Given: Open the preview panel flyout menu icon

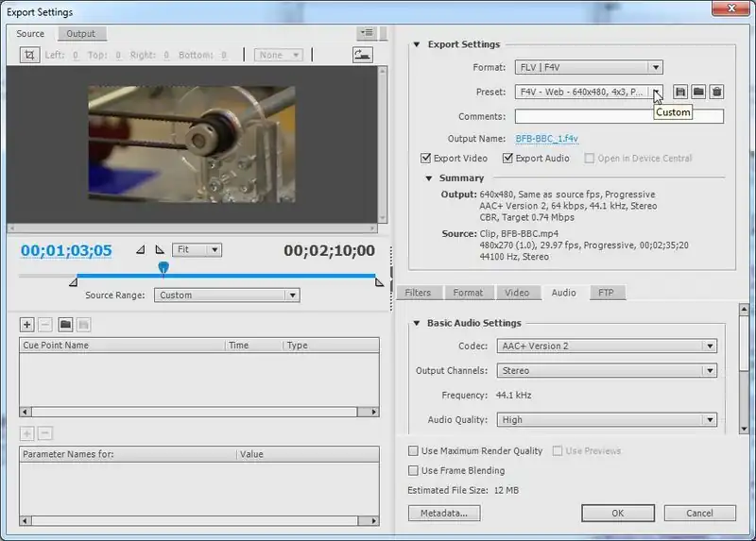Looking at the screenshot, I should 367,33.
